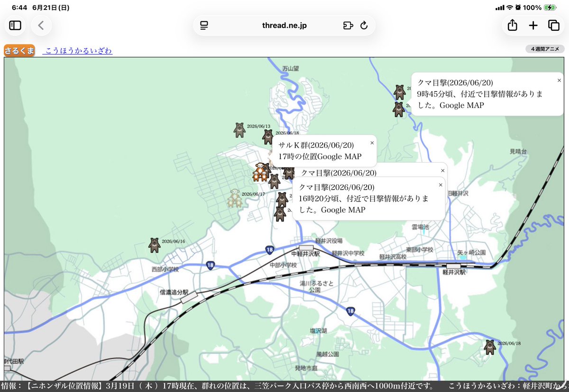This screenshot has height=392, width=569.
Task: Close the サルK群 popup
Action: (x=372, y=143)
